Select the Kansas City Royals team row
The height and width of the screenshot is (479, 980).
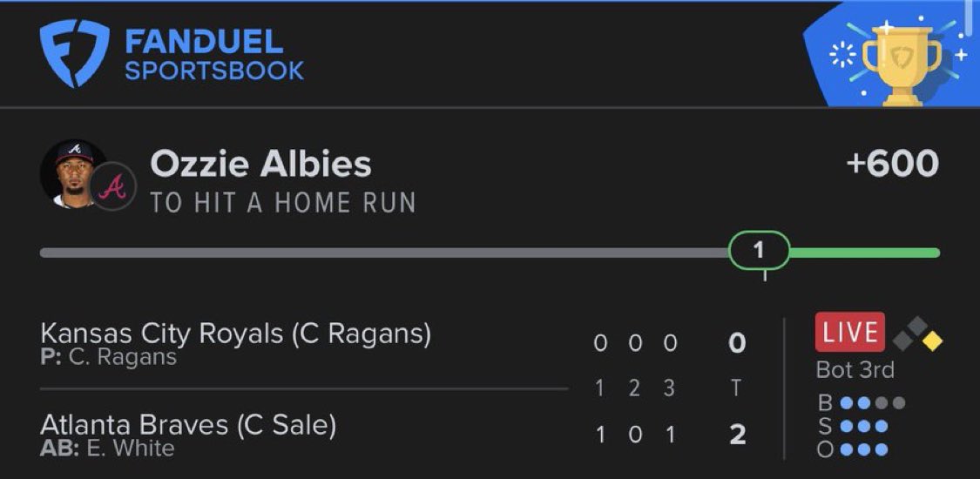click(x=235, y=342)
